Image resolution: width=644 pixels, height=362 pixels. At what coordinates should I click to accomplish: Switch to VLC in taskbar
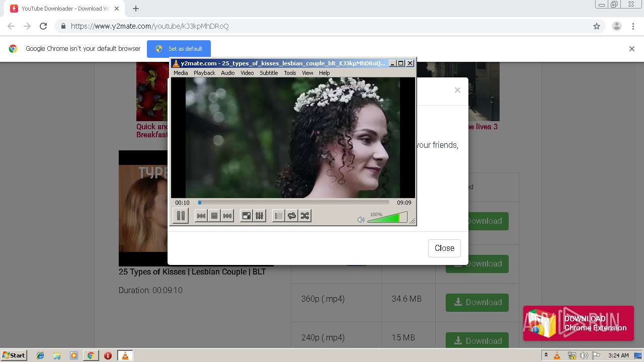[x=125, y=355]
